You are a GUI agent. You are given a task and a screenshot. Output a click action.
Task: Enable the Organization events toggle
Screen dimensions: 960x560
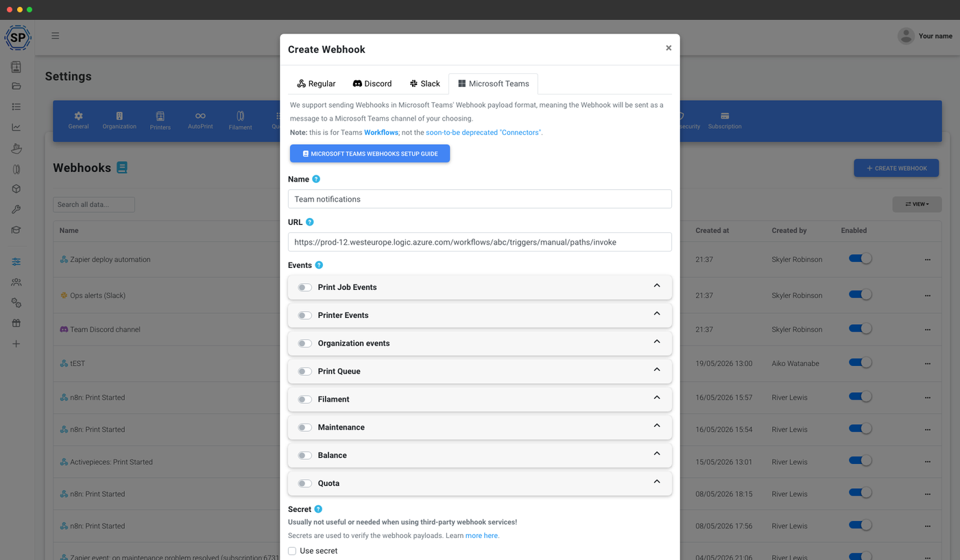(x=305, y=343)
